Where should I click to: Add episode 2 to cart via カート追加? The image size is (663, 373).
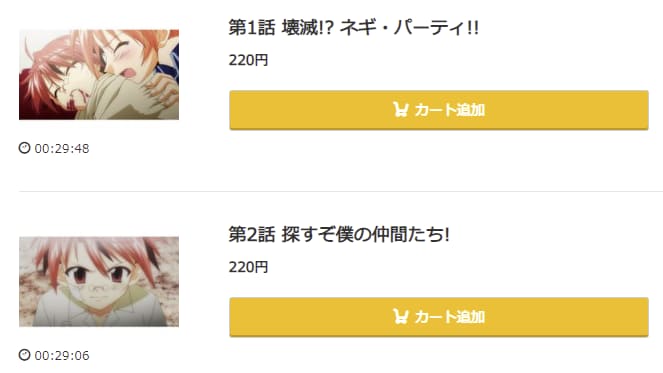(x=439, y=317)
